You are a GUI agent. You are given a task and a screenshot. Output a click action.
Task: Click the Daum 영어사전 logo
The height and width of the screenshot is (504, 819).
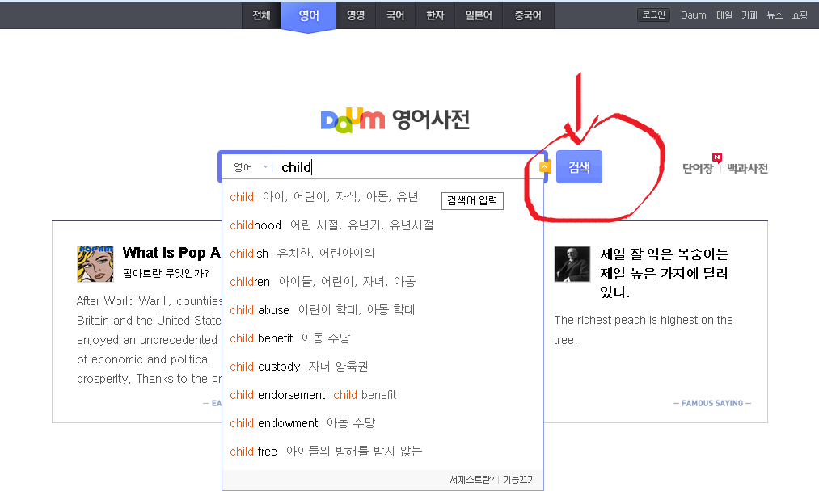[395, 120]
